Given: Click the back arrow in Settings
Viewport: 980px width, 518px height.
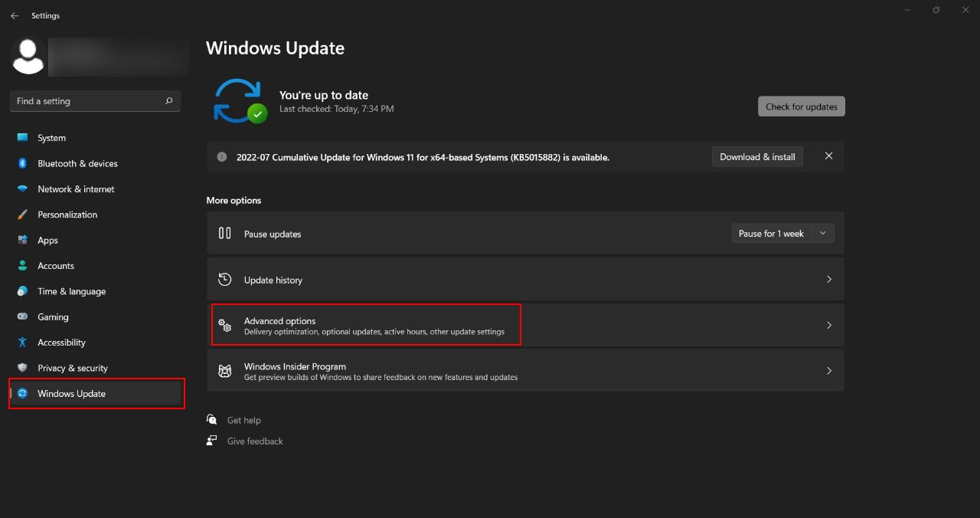Looking at the screenshot, I should [15, 15].
